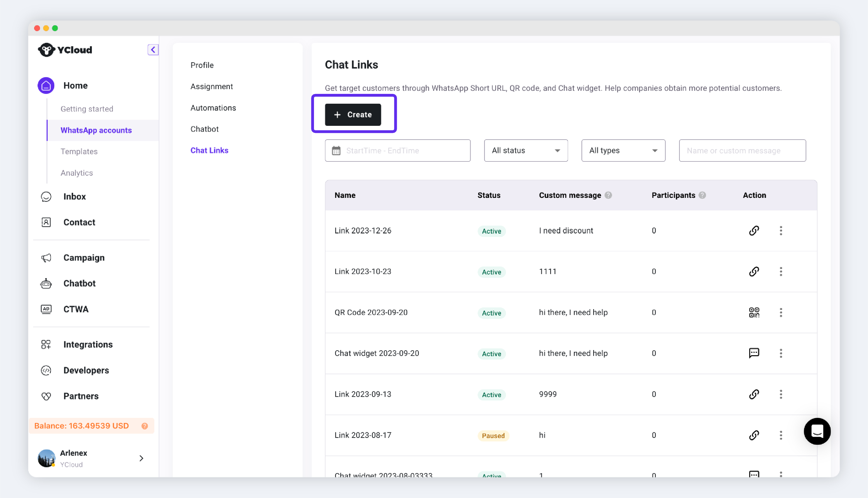
Task: Collapse the sidebar with arrow button
Action: 153,50
